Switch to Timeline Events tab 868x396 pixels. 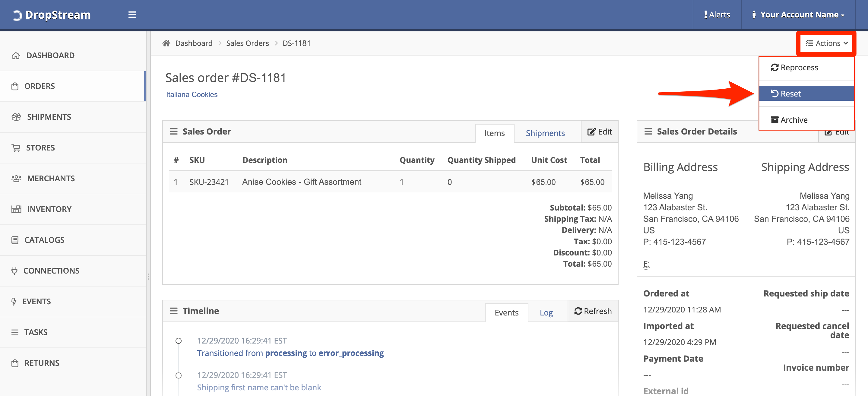506,312
